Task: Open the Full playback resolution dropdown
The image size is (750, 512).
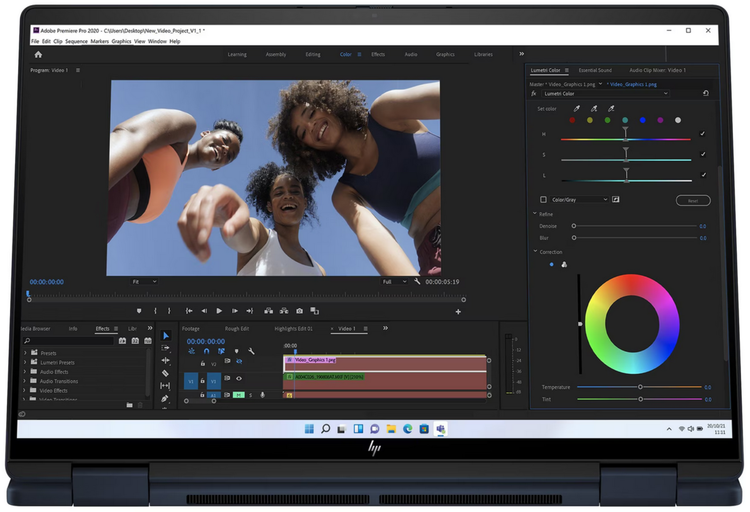Action: click(394, 282)
